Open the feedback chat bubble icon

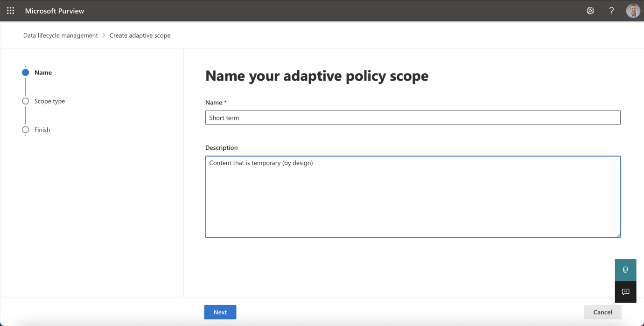[625, 292]
